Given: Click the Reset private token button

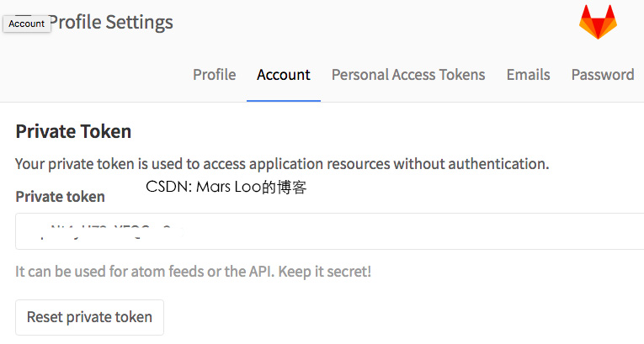Looking at the screenshot, I should pyautogui.click(x=89, y=317).
